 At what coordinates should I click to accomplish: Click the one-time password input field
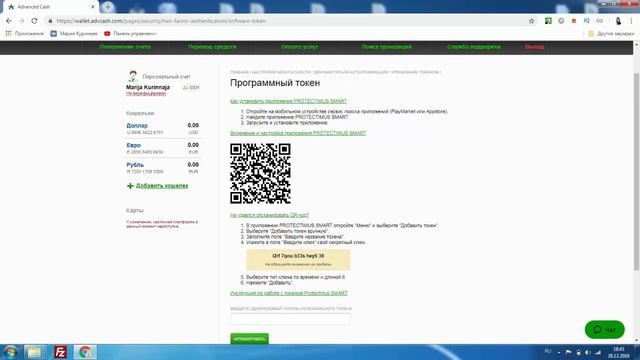coord(290,319)
